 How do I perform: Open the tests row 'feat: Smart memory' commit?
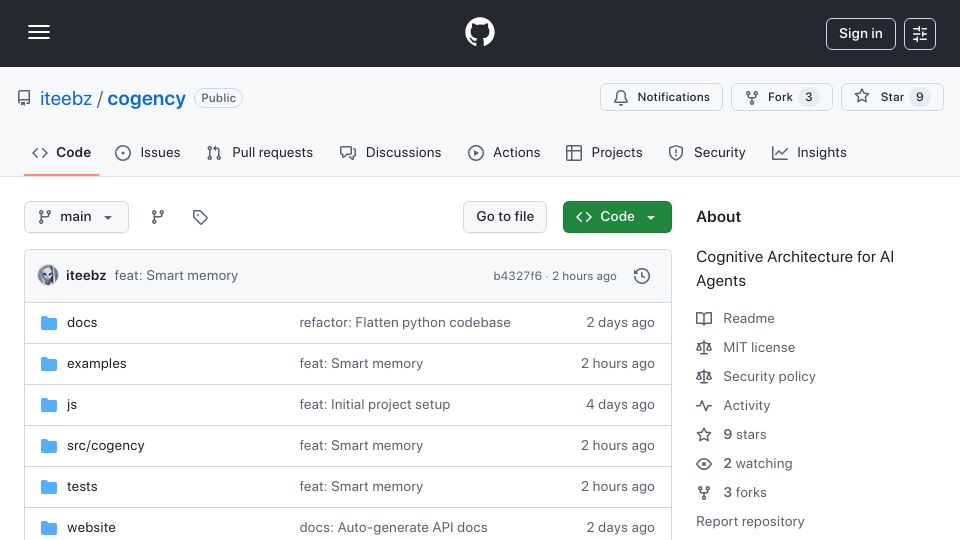coord(361,487)
